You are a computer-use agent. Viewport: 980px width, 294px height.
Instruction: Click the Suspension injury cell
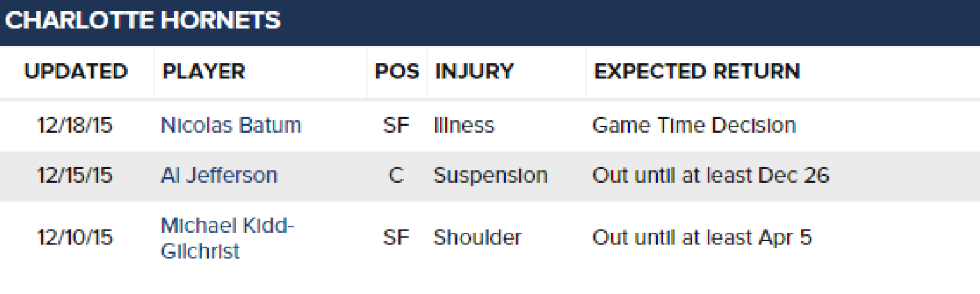(491, 175)
